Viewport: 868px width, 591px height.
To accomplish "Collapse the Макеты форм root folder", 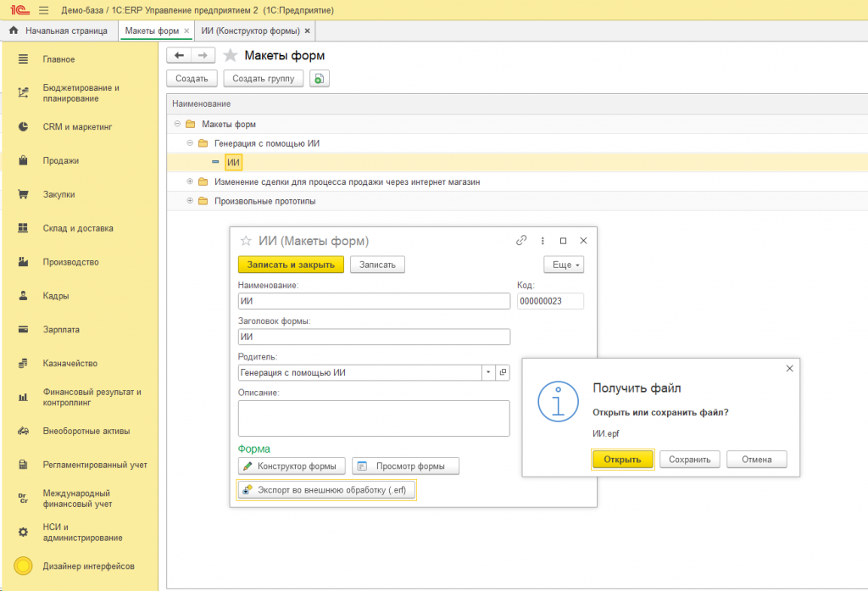I will pyautogui.click(x=177, y=124).
